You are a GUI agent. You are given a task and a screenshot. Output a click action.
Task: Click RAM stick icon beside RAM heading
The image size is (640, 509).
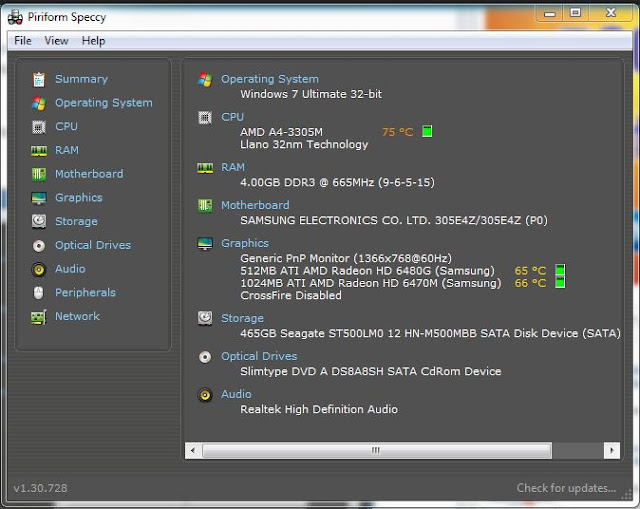[205, 168]
